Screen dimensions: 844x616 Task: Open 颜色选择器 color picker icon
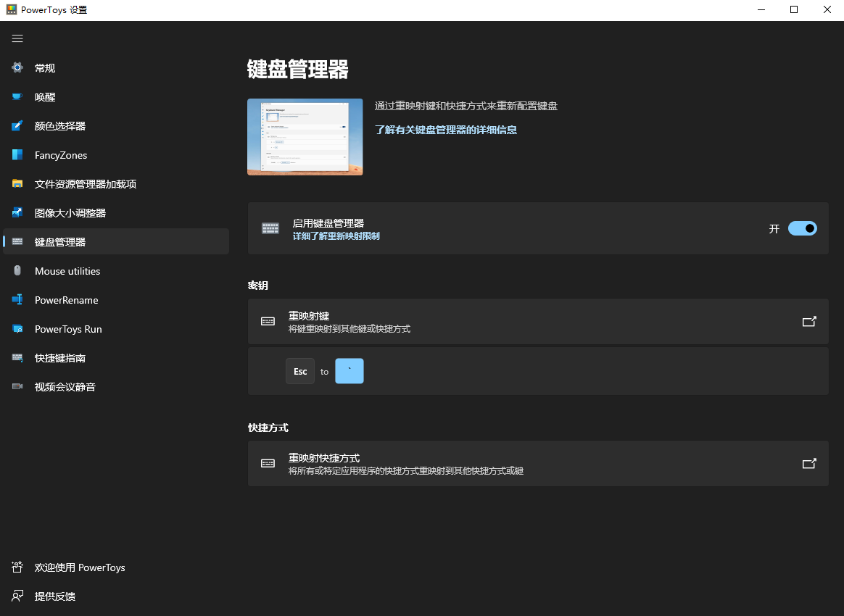17,126
